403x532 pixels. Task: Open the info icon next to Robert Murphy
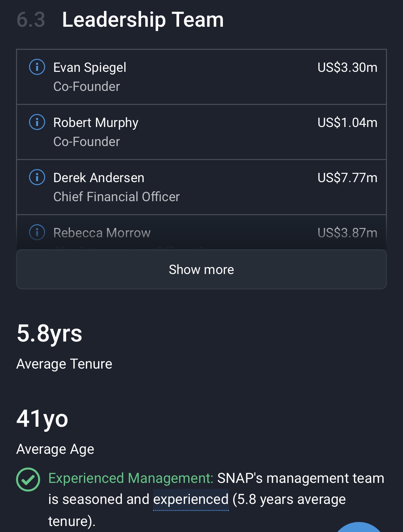click(37, 122)
